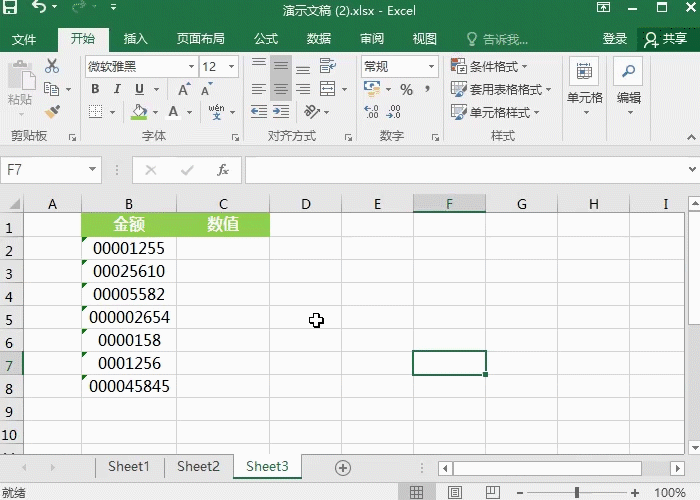Add a new sheet with plus icon

[343, 467]
